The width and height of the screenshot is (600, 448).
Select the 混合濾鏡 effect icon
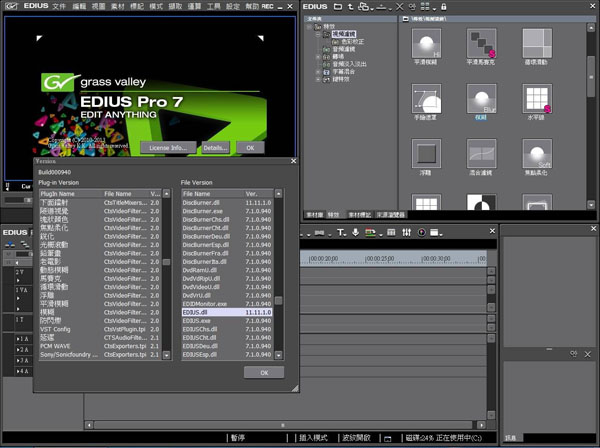click(x=481, y=153)
